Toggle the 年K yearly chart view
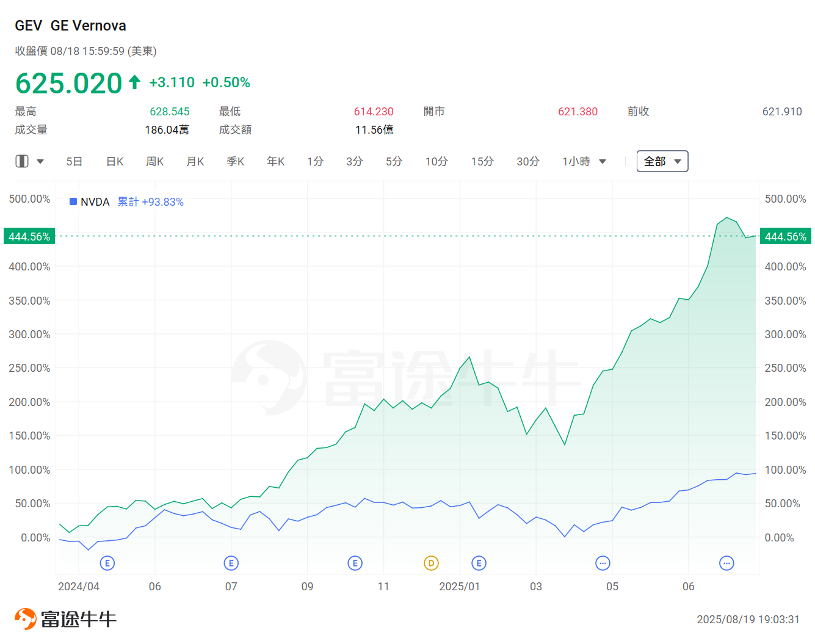Screen dimensions: 815x644 (275, 161)
